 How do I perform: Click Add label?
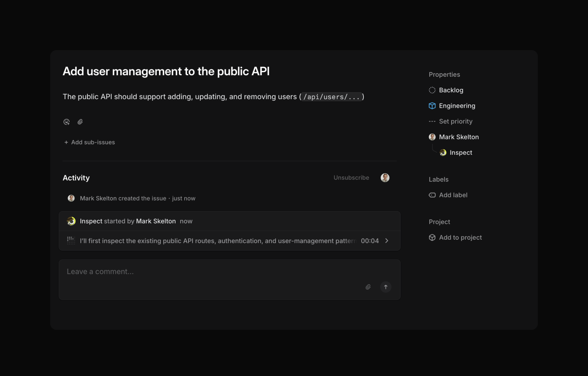coord(448,195)
